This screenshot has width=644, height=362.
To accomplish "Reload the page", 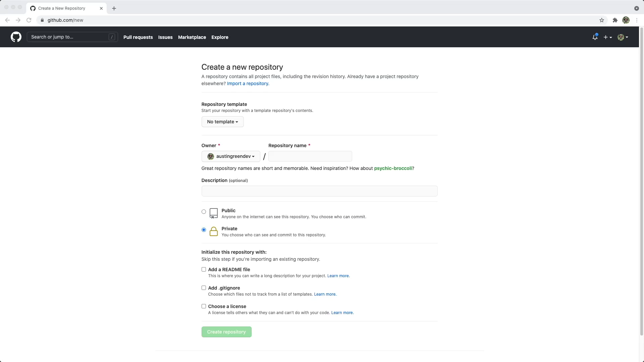I will (29, 20).
